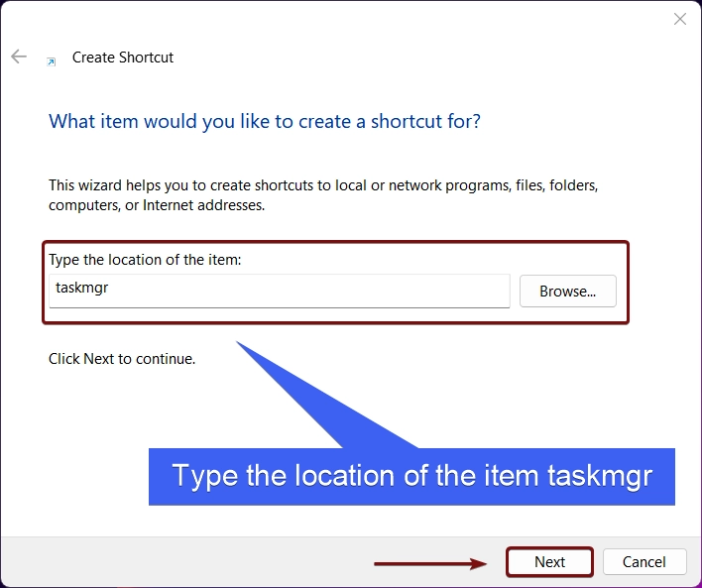Screen dimensions: 702x588
Task: Click the 'Create Shortcut' title text
Action: (x=123, y=58)
